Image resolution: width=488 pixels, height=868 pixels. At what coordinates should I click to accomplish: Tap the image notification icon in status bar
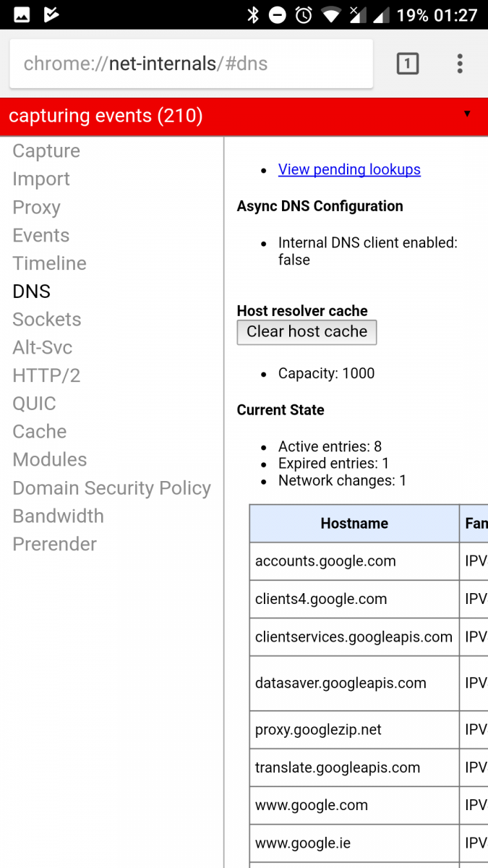tap(22, 14)
